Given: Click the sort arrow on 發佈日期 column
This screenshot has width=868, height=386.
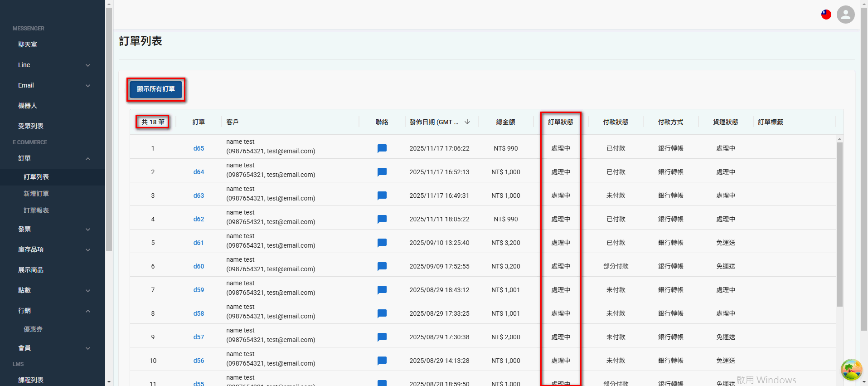Looking at the screenshot, I should click(x=467, y=122).
